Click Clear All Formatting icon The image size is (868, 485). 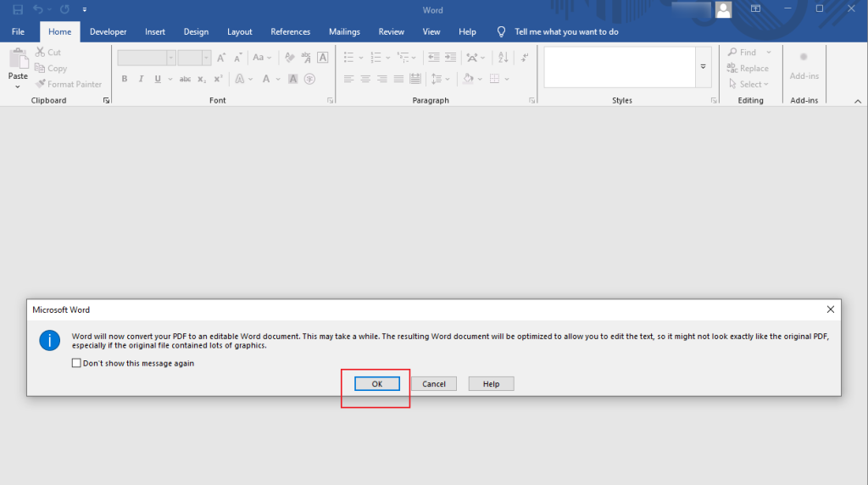tap(290, 58)
